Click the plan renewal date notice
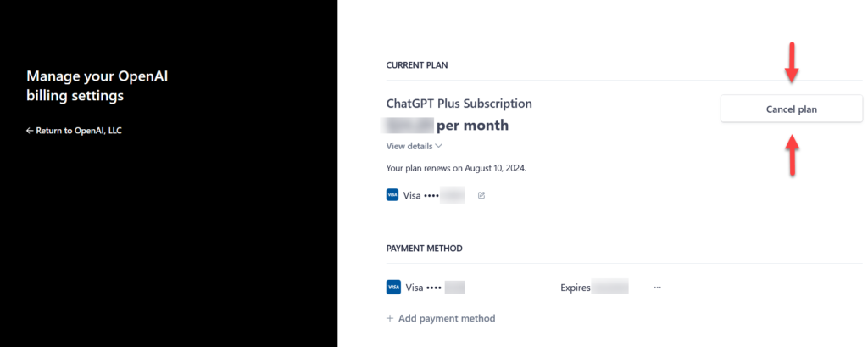This screenshot has height=347, width=868. click(456, 168)
